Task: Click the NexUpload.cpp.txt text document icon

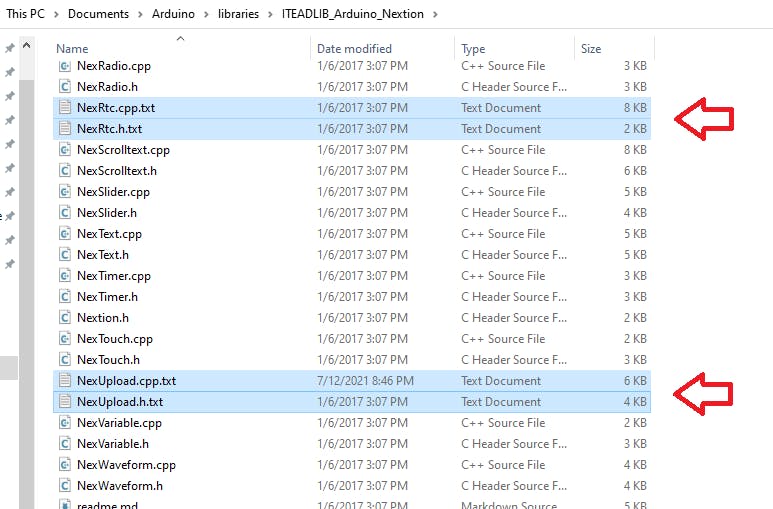Action: coord(65,381)
